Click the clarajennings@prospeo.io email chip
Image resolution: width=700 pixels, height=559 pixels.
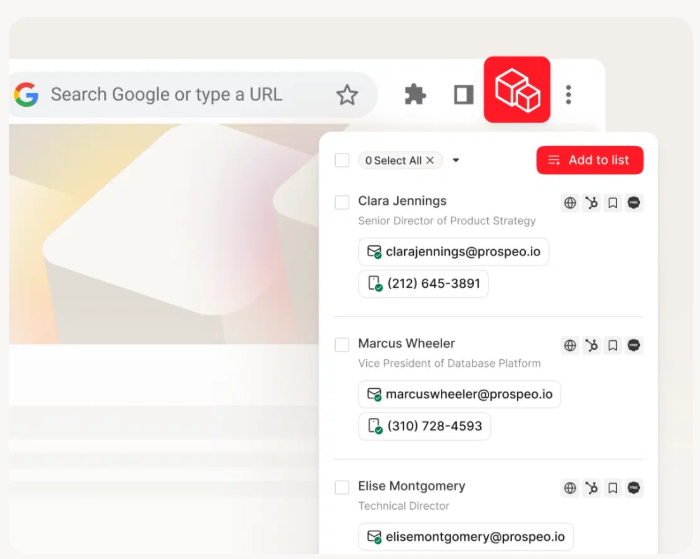[x=453, y=252]
